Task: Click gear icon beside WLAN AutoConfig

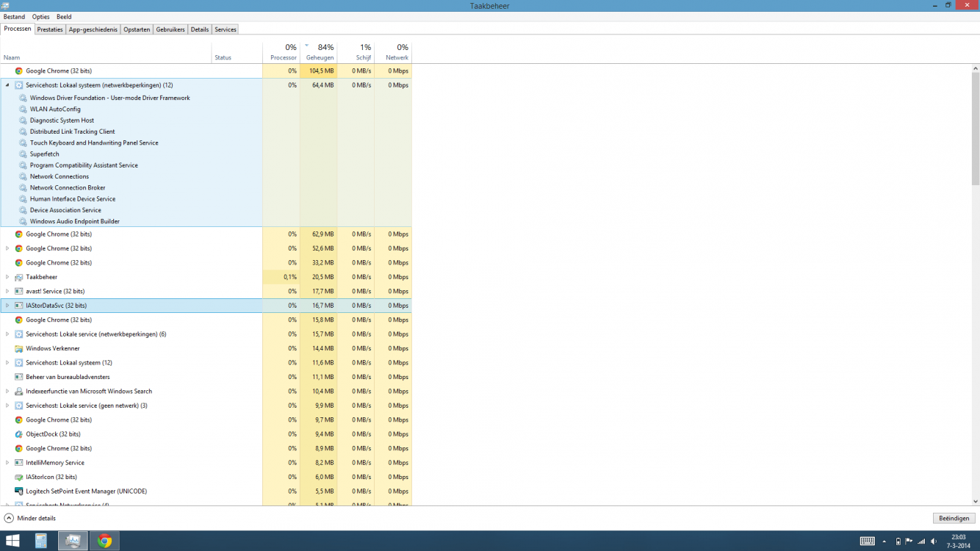Action: 24,109
